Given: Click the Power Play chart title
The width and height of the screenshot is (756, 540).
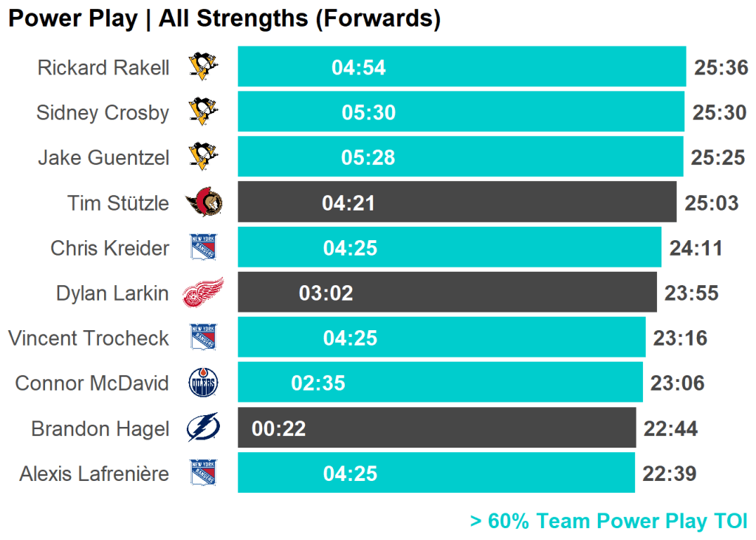Looking at the screenshot, I should [224, 18].
